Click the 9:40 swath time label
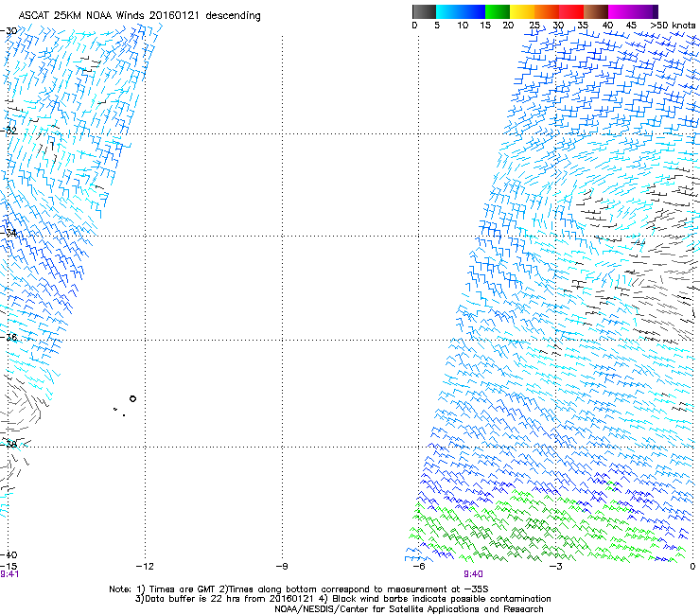Image resolution: width=700 pixels, height=615 pixels. [x=474, y=574]
